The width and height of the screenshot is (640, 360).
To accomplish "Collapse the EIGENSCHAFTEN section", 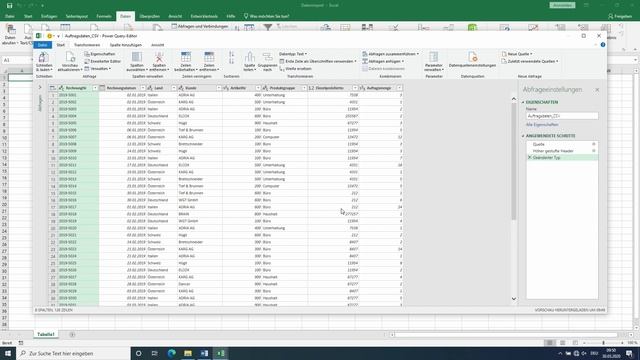I will point(523,102).
